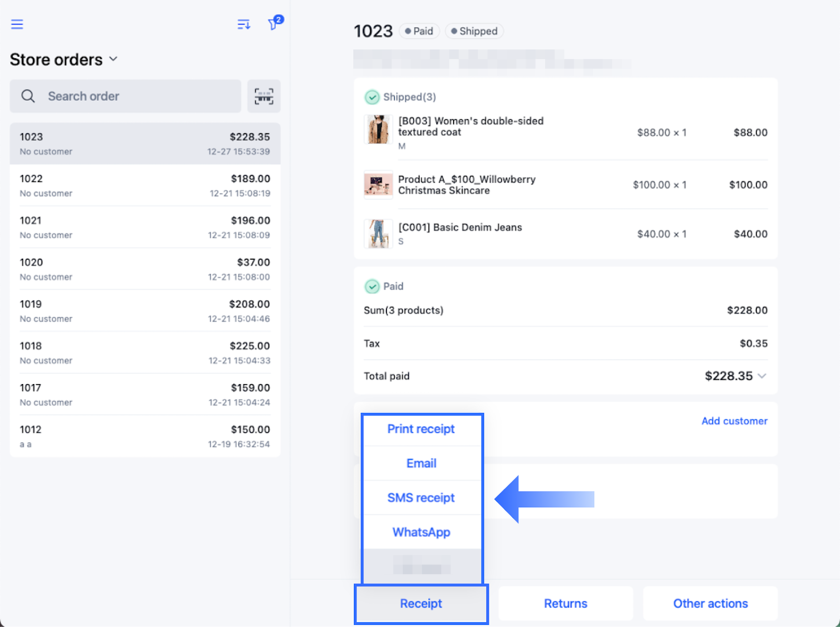Screen dimensions: 840x627
Task: Click the Shipped status badge in header
Action: pyautogui.click(x=474, y=31)
